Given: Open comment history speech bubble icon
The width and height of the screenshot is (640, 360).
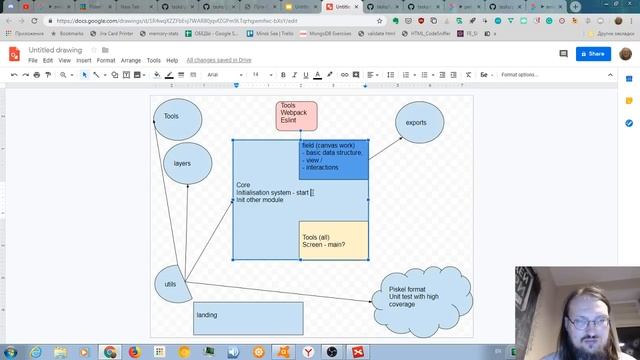Looking at the screenshot, I should [564, 54].
